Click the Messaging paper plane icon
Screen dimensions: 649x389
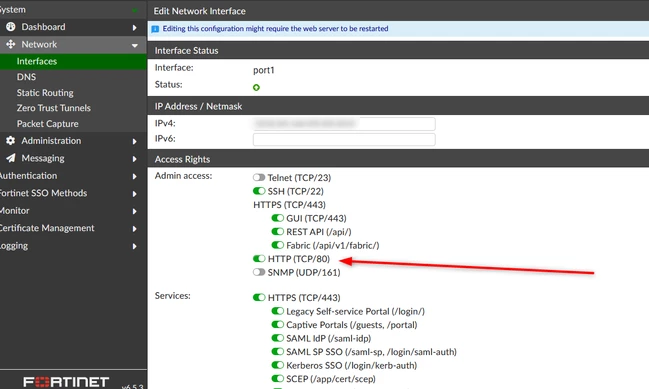pyautogui.click(x=11, y=158)
